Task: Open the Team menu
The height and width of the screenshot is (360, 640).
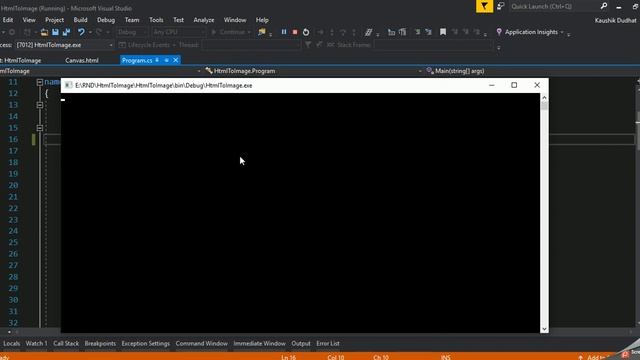Action: pyautogui.click(x=132, y=20)
